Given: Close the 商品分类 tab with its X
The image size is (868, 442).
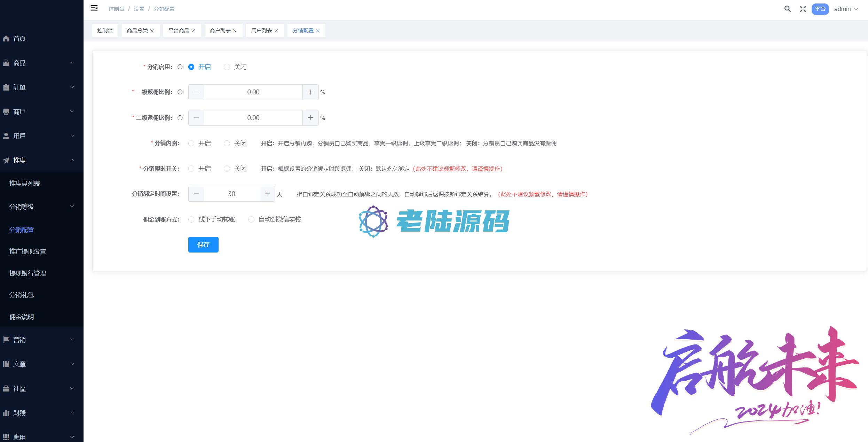Looking at the screenshot, I should [x=152, y=31].
